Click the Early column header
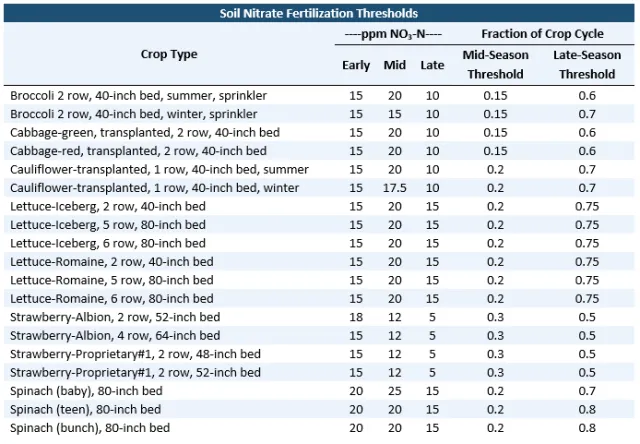Screen dimensions: 640x444 coord(356,66)
